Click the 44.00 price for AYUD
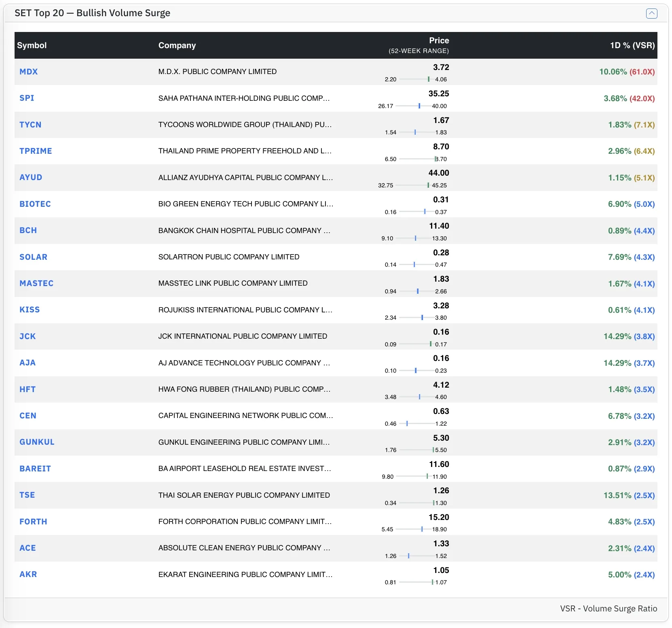Screen dimensions: 672x628 click(439, 173)
